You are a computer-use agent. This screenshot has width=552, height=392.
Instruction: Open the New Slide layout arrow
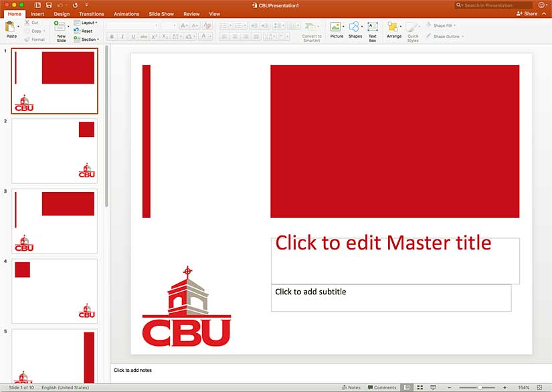(68, 26)
